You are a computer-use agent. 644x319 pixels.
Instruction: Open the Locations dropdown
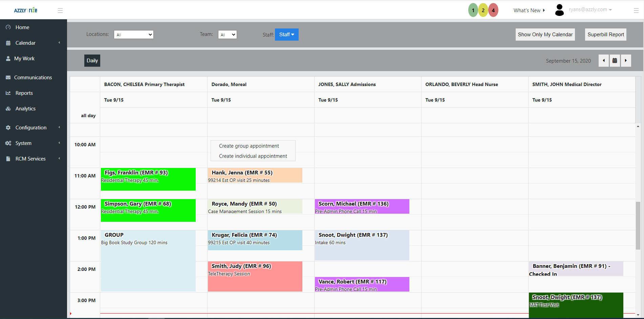(134, 35)
